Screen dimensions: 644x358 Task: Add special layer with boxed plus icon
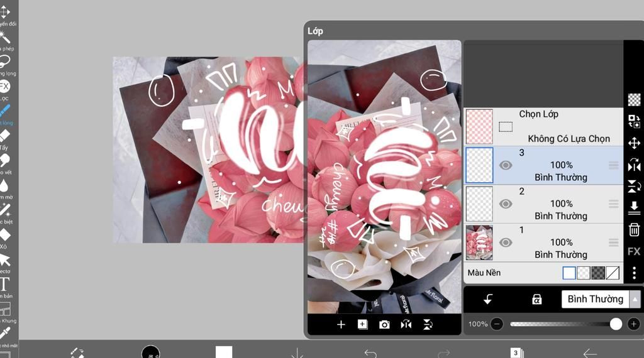[x=362, y=324]
